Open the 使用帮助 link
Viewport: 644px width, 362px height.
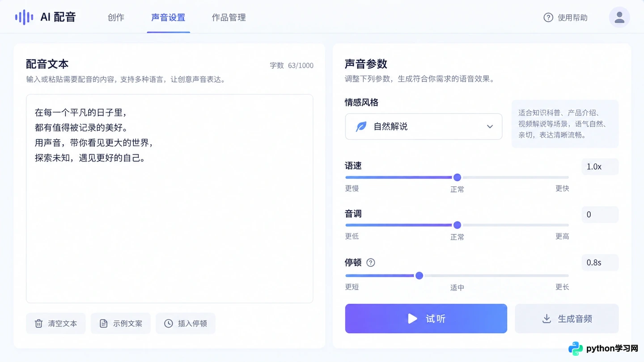click(566, 17)
